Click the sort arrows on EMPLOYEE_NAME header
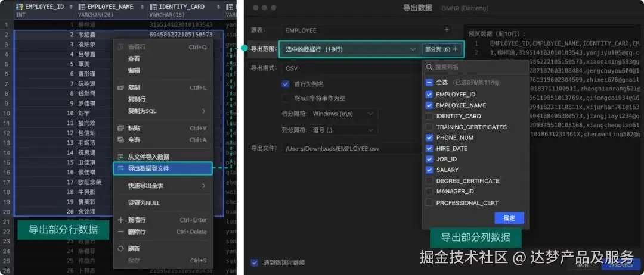644x275 pixels. 142,7
